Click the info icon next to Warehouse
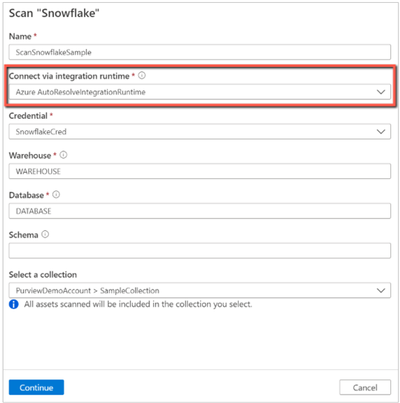This screenshot has width=400, height=403. click(x=63, y=155)
